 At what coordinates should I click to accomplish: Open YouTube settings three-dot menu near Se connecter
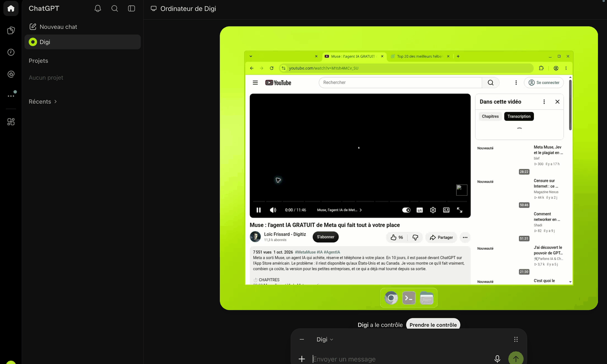(516, 82)
